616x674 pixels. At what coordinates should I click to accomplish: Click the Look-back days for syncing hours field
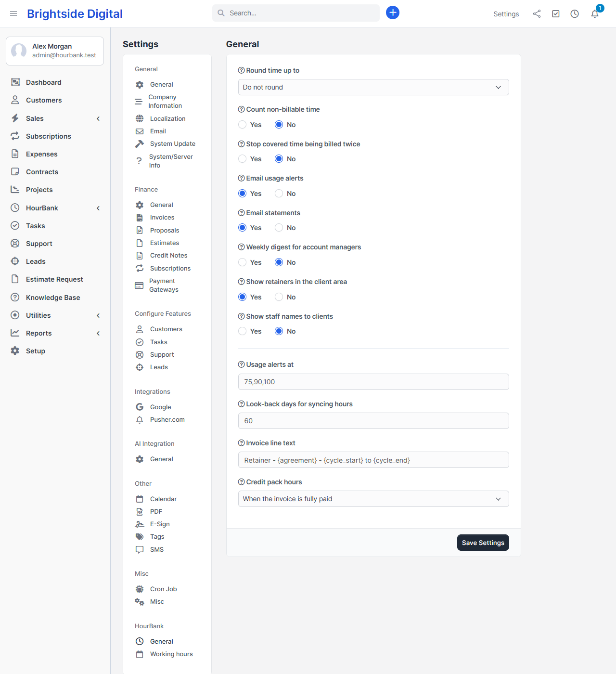(373, 421)
